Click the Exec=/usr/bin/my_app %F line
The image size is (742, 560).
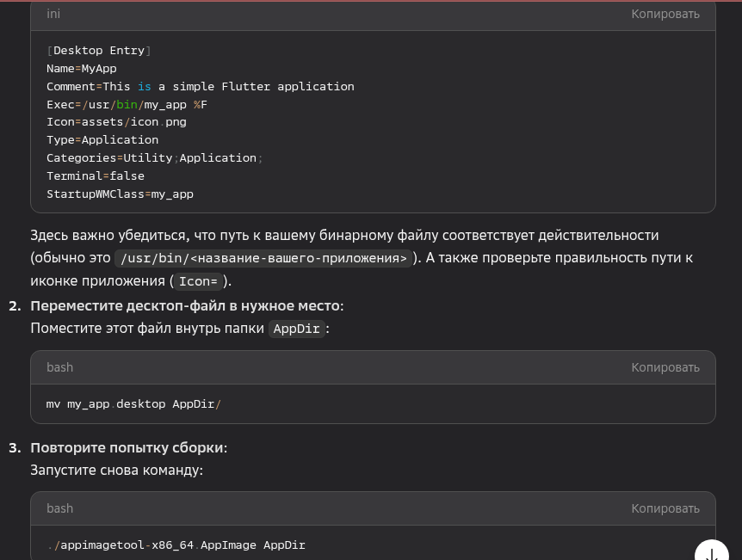click(127, 105)
